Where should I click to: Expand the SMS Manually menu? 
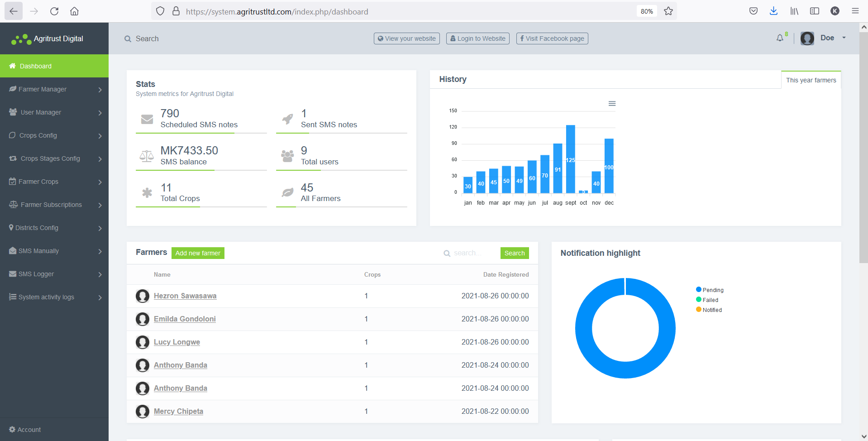click(54, 251)
